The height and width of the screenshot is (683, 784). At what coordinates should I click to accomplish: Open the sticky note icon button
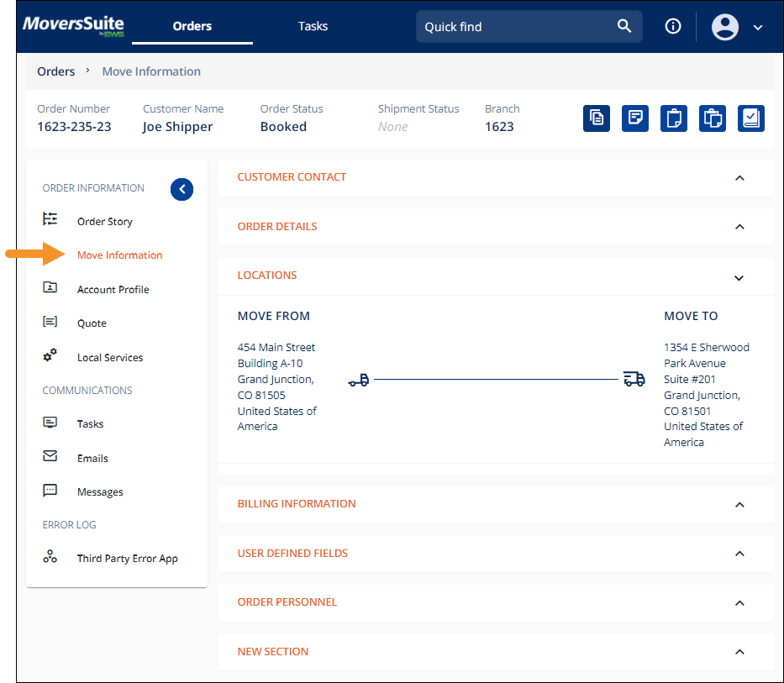pos(635,118)
